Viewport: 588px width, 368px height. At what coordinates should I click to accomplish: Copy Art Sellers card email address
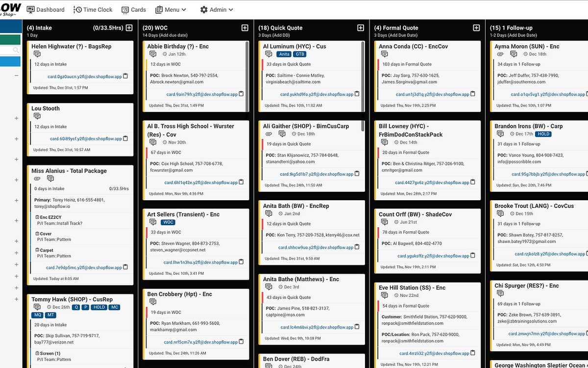(x=241, y=262)
